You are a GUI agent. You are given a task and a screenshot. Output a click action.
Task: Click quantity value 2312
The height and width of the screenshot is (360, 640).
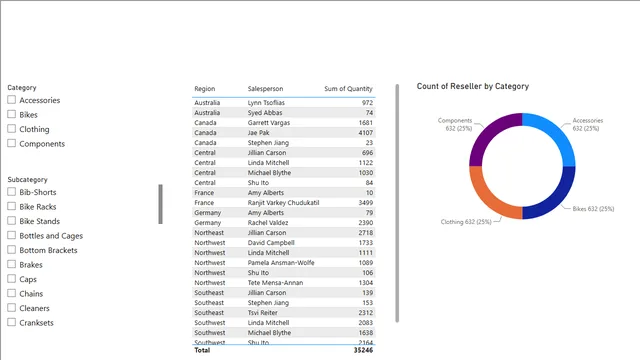(366, 313)
